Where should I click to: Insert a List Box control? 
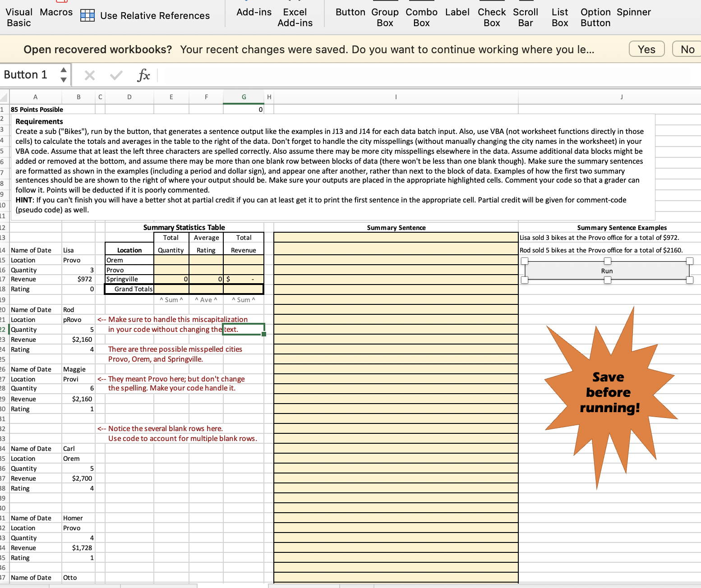click(x=559, y=17)
